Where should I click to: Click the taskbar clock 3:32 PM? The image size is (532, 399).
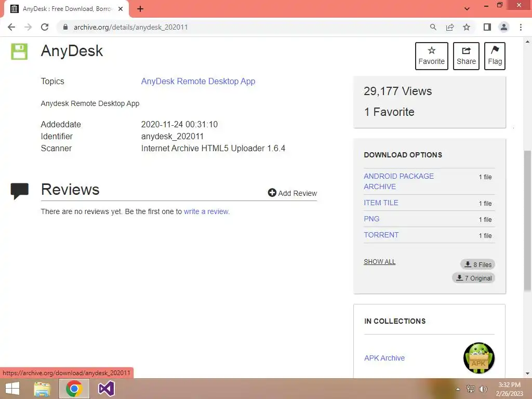509,385
